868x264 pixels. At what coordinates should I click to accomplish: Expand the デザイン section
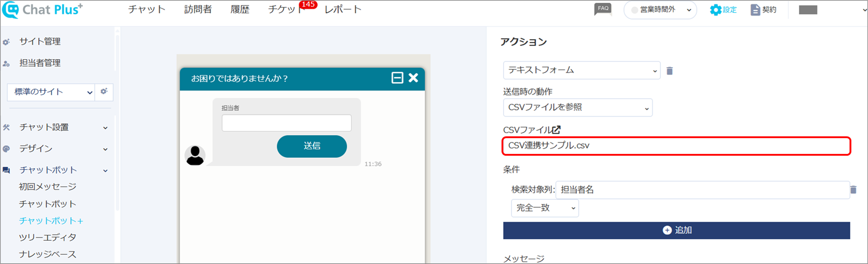pos(105,149)
